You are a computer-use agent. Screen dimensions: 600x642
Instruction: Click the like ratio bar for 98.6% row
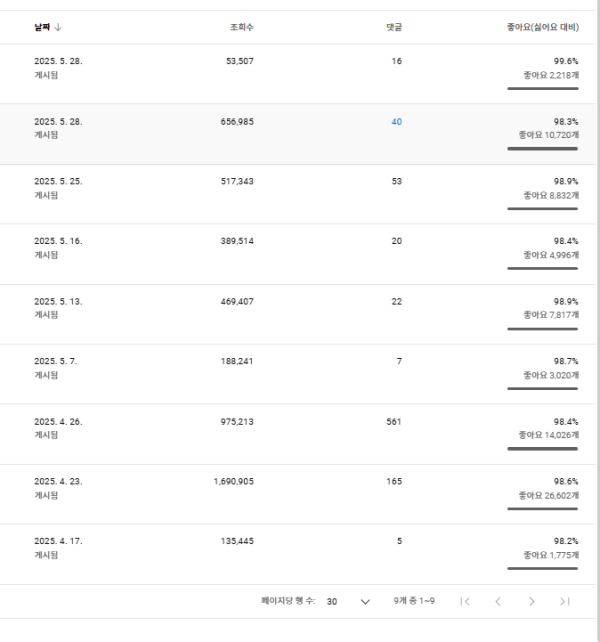[542, 509]
